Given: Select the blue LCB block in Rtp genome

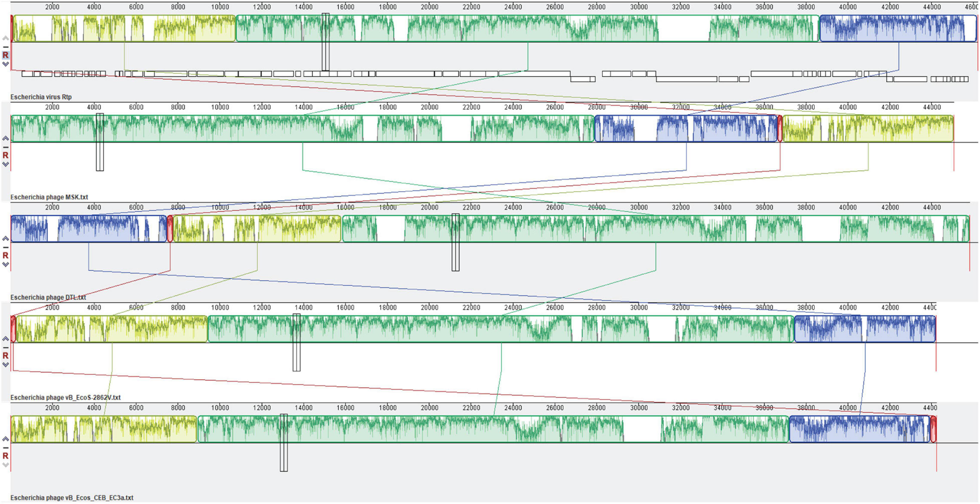Looking at the screenshot, I should [x=899, y=29].
